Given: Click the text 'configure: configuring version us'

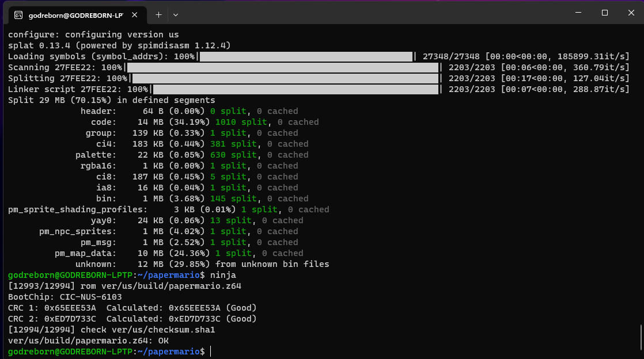Looking at the screenshot, I should [x=93, y=35].
